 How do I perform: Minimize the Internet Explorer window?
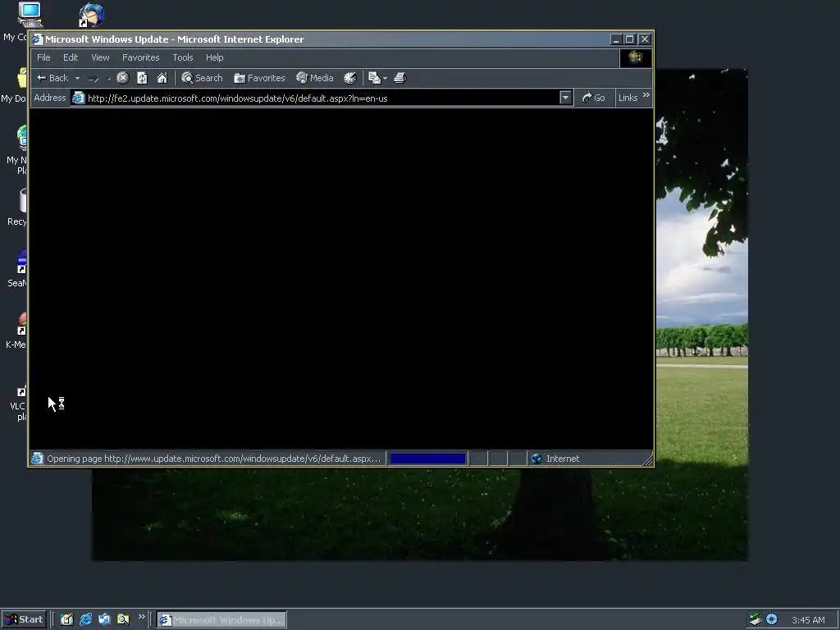[x=617, y=39]
